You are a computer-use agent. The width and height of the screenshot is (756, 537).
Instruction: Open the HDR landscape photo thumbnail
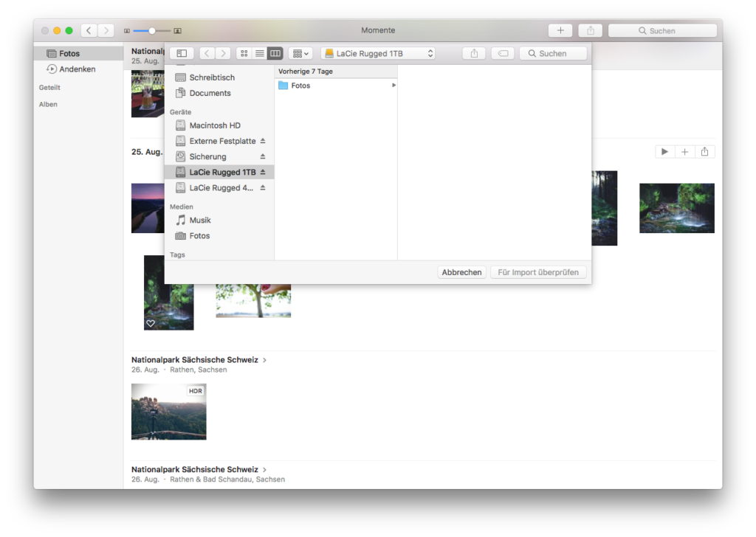(169, 412)
